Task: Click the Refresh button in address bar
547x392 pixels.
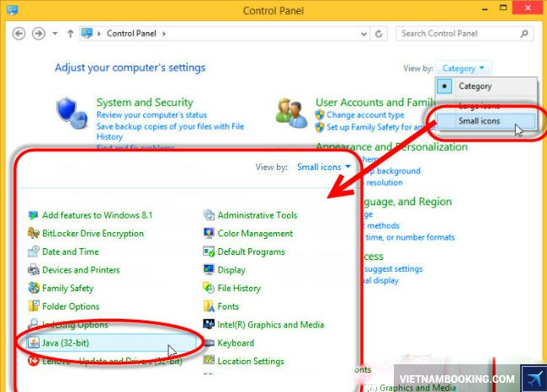Action: 380,34
